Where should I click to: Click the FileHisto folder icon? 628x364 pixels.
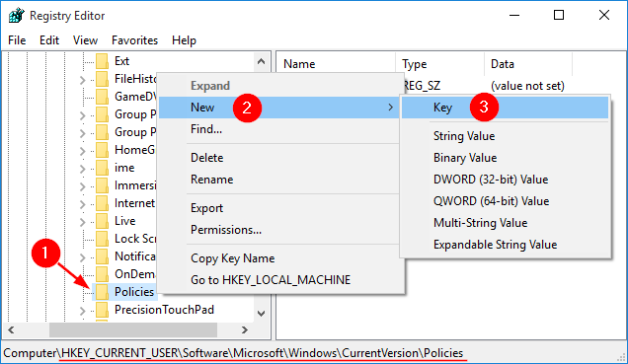102,79
